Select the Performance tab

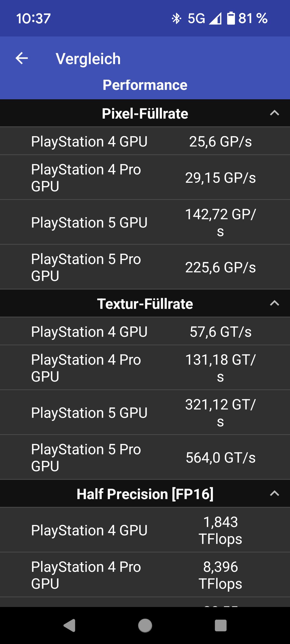[x=145, y=85]
